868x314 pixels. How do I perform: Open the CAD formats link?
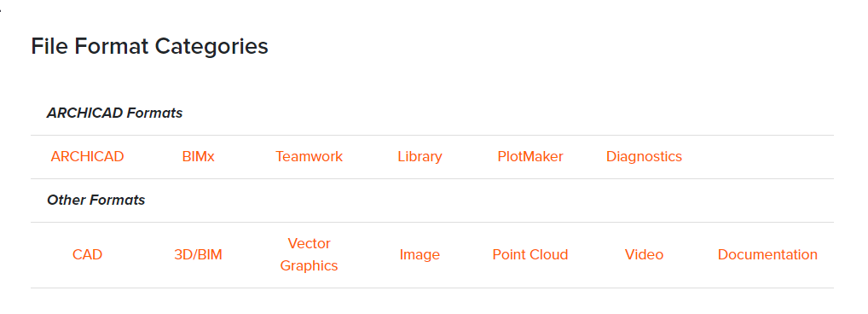point(88,255)
